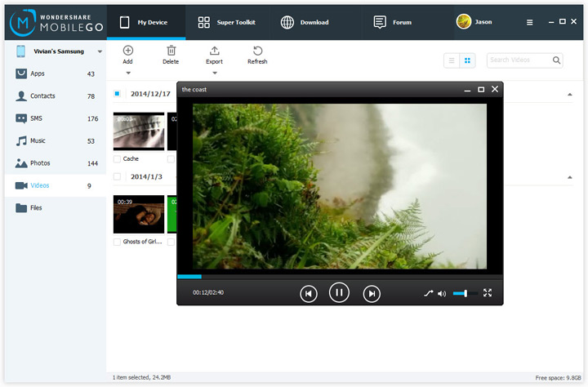The width and height of the screenshot is (588, 387).
Task: Click the playing coast video frame
Action: pyautogui.click(x=340, y=186)
